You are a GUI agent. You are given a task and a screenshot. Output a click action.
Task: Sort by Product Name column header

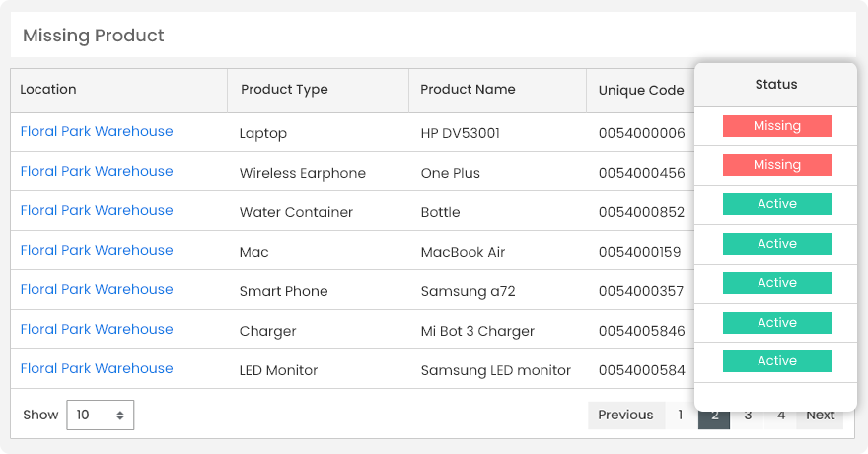(x=468, y=89)
